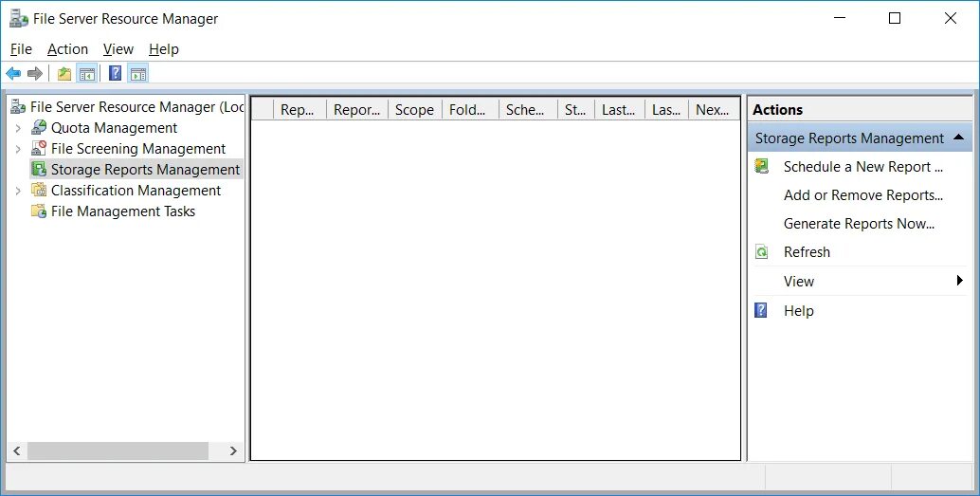Click the 'Sche...' column header
The image size is (980, 496).
[x=528, y=110]
